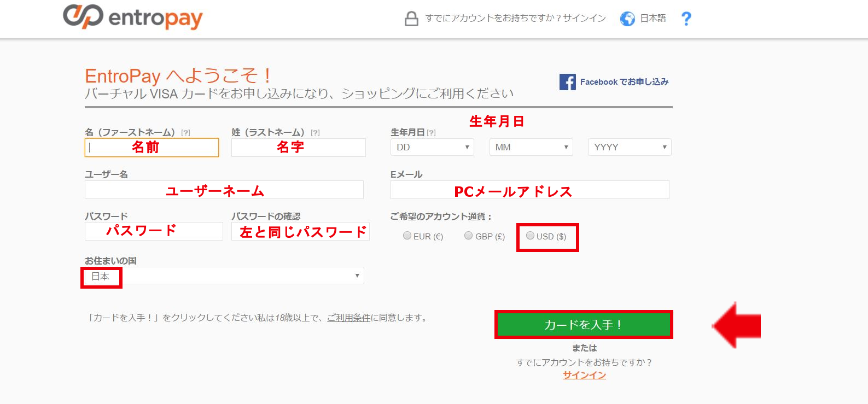Click the green カードを入手！ button

[x=584, y=325]
